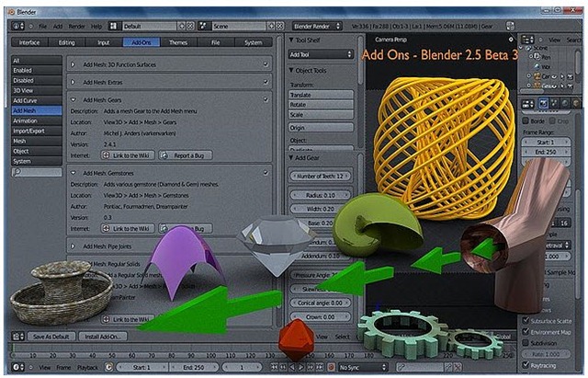Screen dimensions: 588x378
Task: Enable the Border render checkbox
Action: pyautogui.click(x=526, y=120)
